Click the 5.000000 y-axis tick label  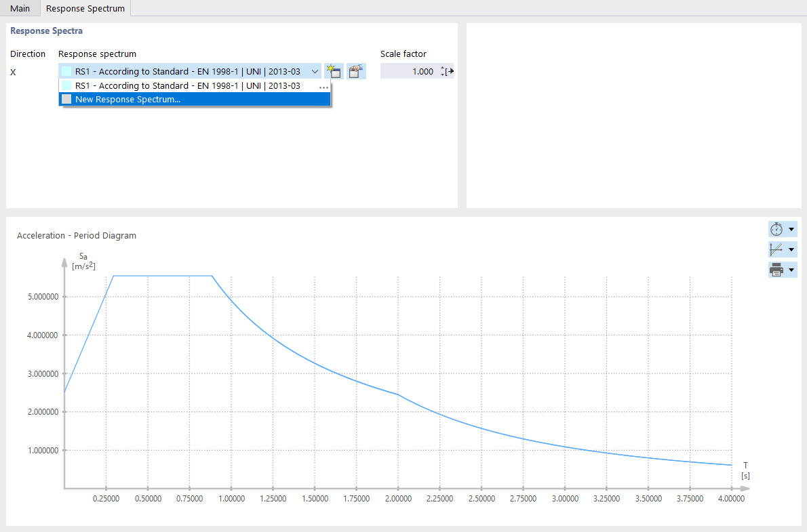point(43,297)
